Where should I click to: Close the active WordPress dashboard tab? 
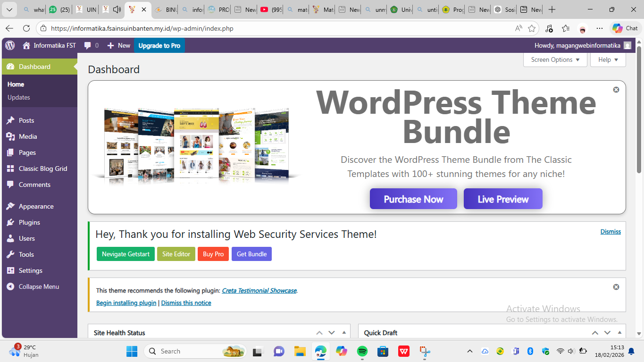click(144, 9)
